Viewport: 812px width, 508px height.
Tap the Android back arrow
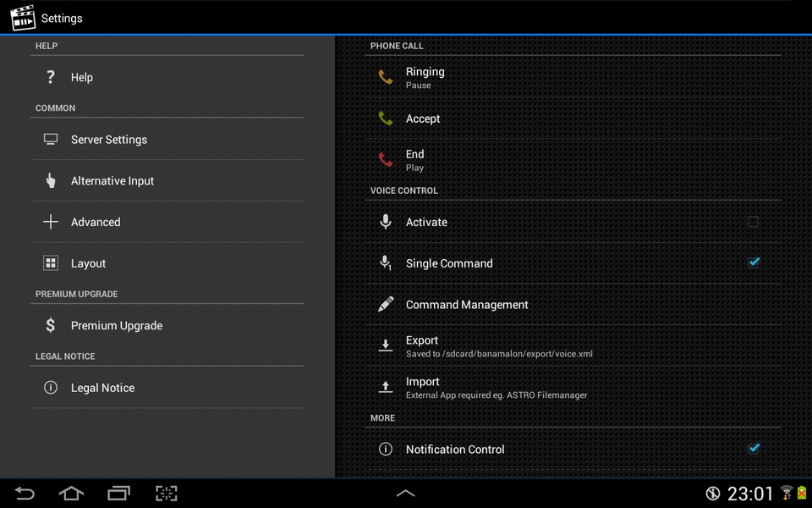[x=24, y=493]
